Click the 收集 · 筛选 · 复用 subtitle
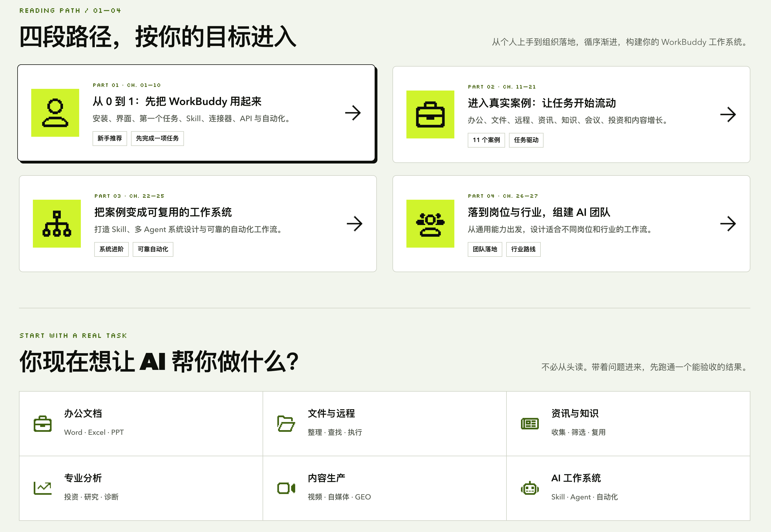Screen dimensions: 771x532 pos(578,432)
